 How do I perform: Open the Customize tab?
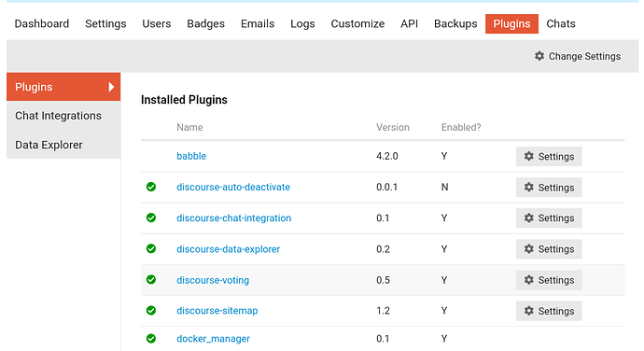click(x=357, y=24)
